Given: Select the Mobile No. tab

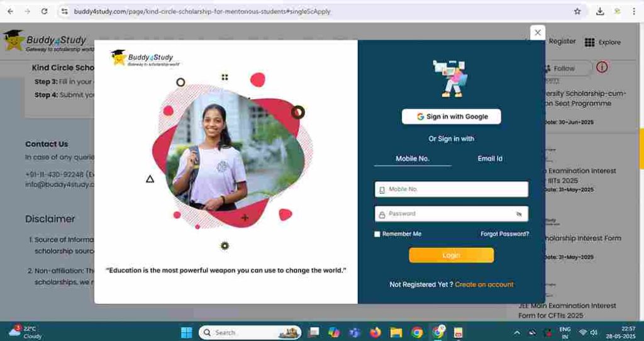Looking at the screenshot, I should click(x=413, y=159).
